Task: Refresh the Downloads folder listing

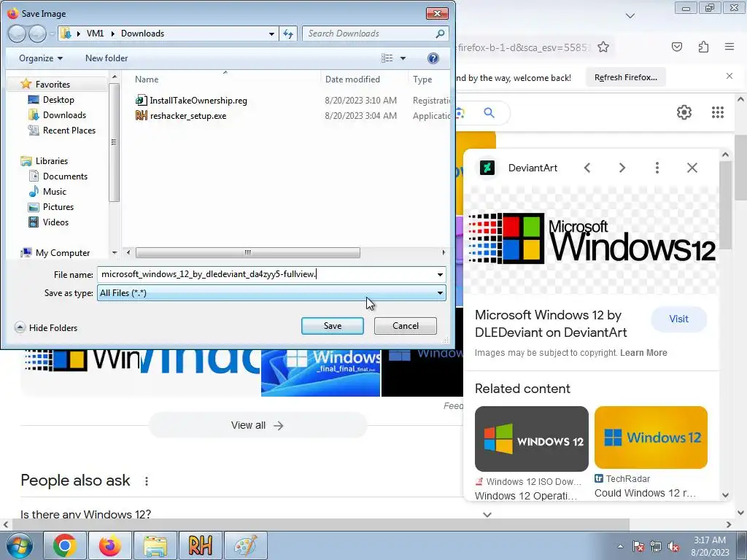Action: [288, 34]
